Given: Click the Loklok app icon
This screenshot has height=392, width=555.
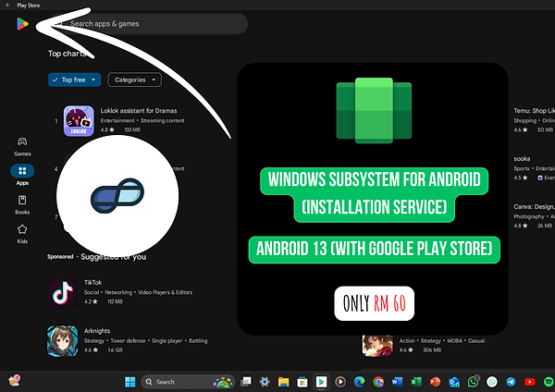Looking at the screenshot, I should point(79,120).
